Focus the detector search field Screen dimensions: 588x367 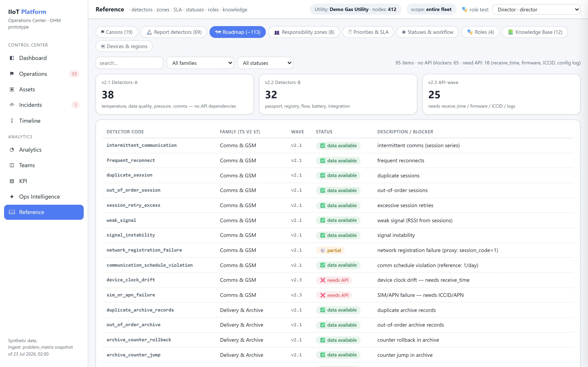(129, 63)
